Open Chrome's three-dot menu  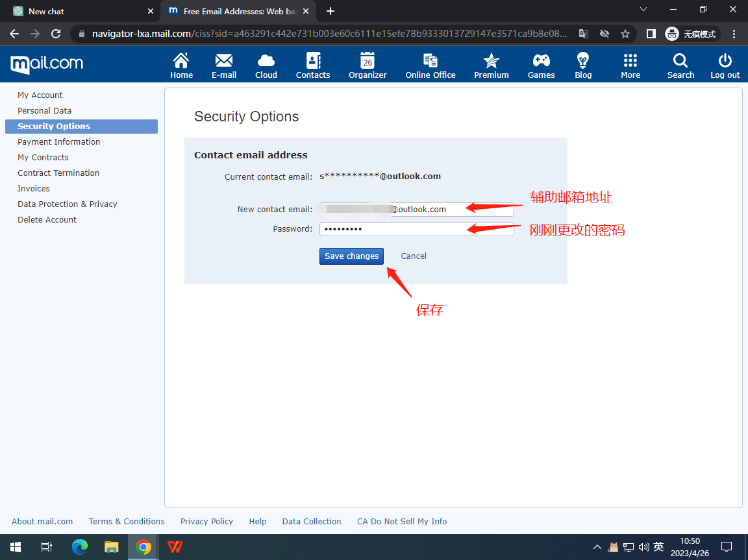(734, 34)
